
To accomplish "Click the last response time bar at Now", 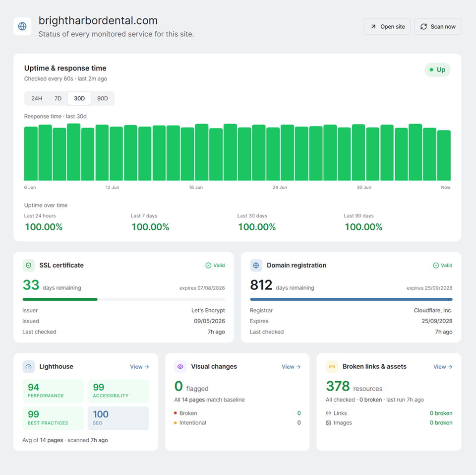I will pos(444,155).
